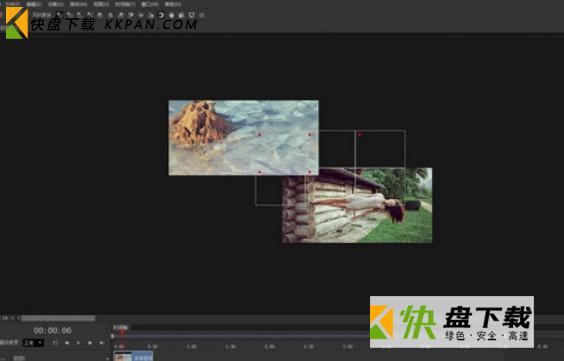Click the stop button in playback controls
564x361 pixels.
click(67, 343)
